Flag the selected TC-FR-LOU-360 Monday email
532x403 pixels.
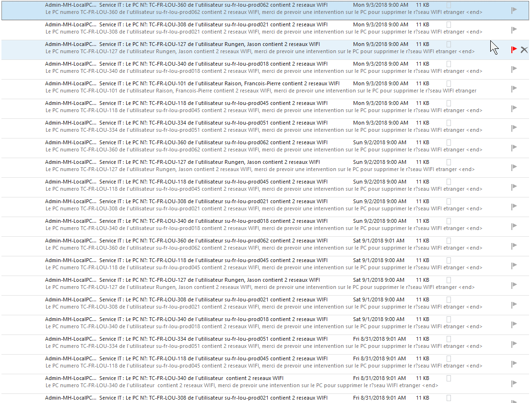pos(514,10)
